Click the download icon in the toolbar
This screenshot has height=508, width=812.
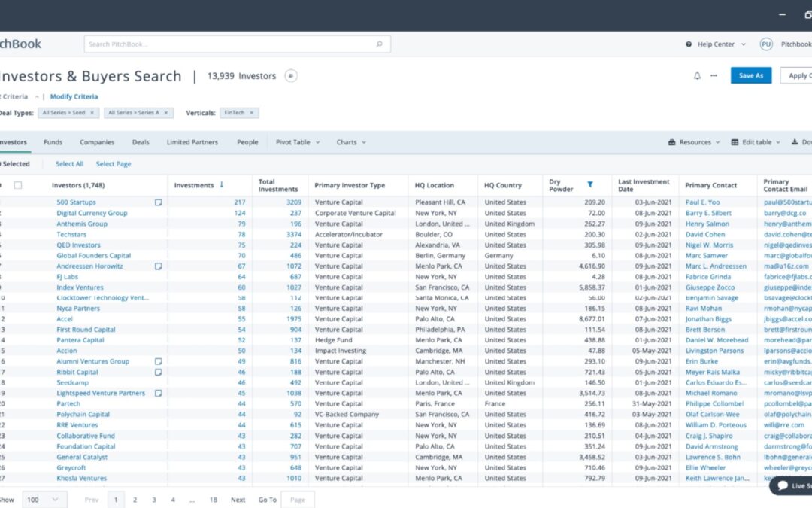click(x=795, y=142)
